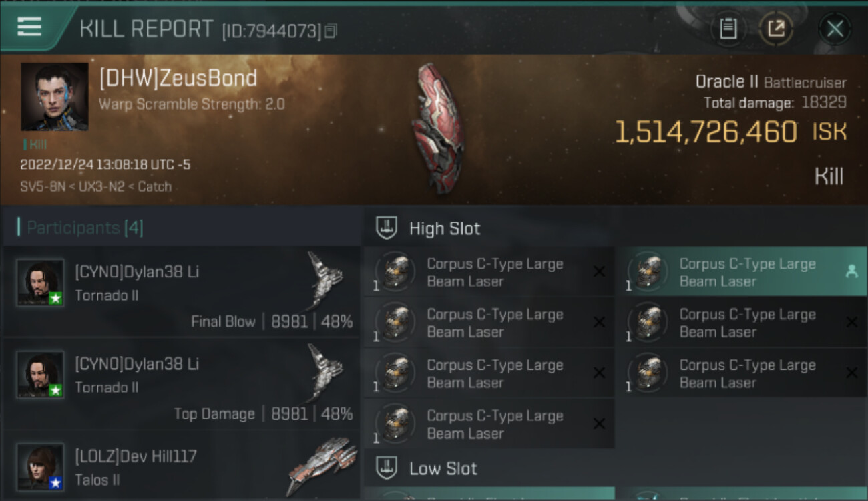868x501 pixels.
Task: Close the kill report window
Action: (x=835, y=29)
